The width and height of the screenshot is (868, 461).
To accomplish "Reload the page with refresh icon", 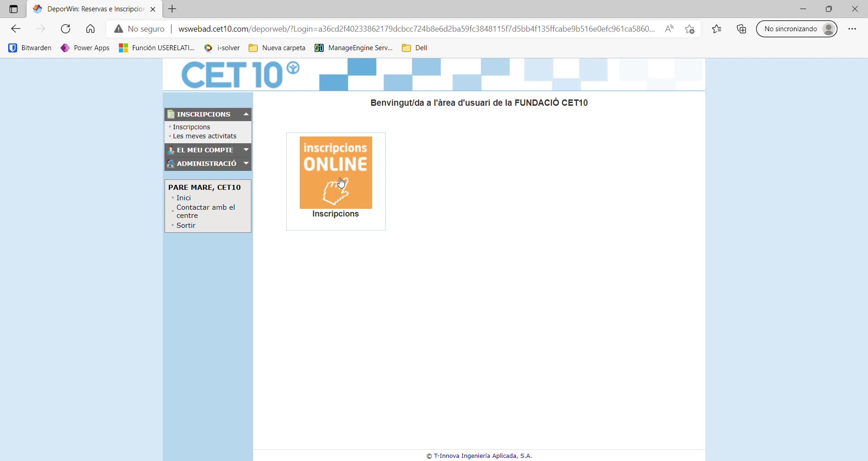I will pos(66,29).
